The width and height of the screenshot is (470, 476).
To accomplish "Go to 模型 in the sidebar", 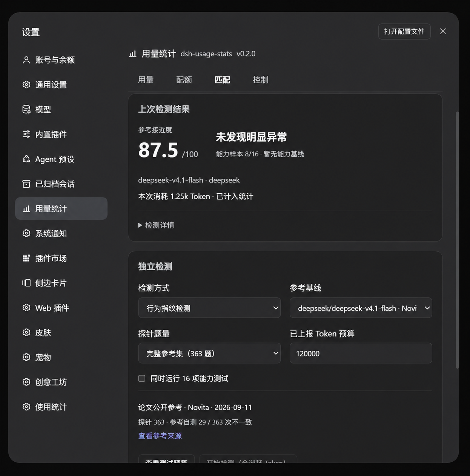I will pos(61,109).
